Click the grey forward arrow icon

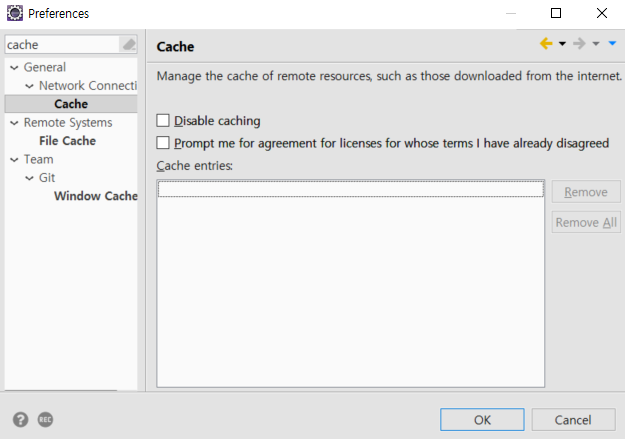[579, 43]
